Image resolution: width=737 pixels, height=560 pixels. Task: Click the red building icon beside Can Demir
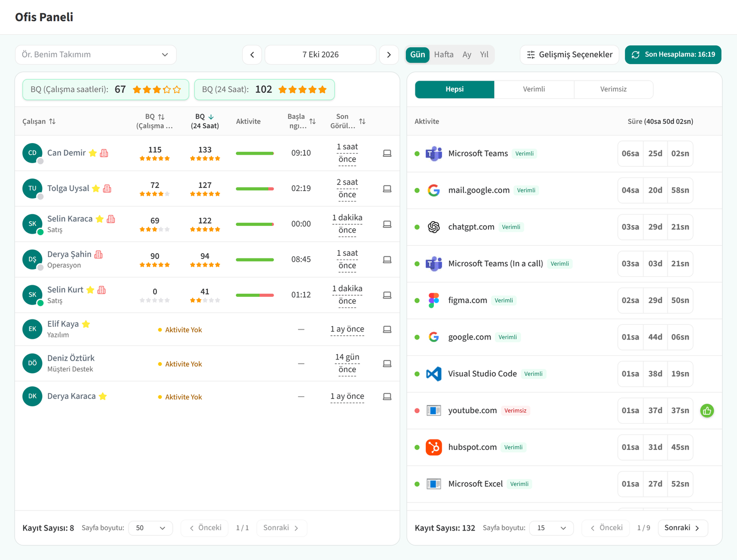tap(104, 153)
